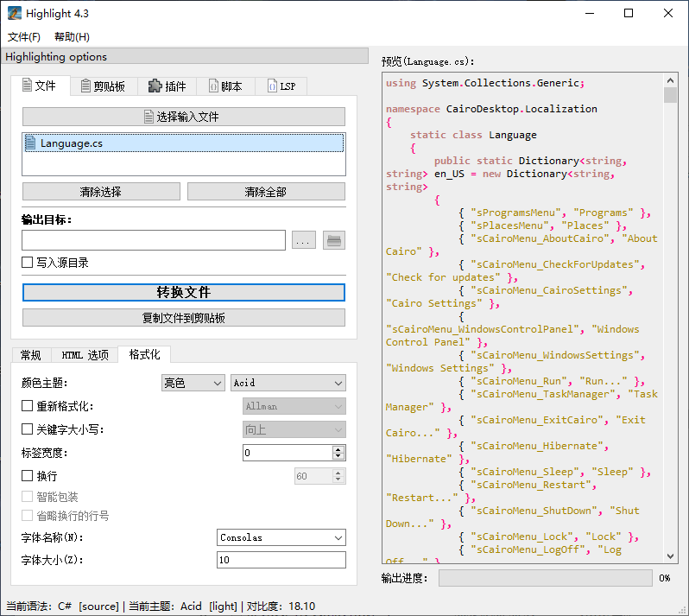Click 复制文件到剪贴板 button
689x616 pixels.
pos(184,317)
